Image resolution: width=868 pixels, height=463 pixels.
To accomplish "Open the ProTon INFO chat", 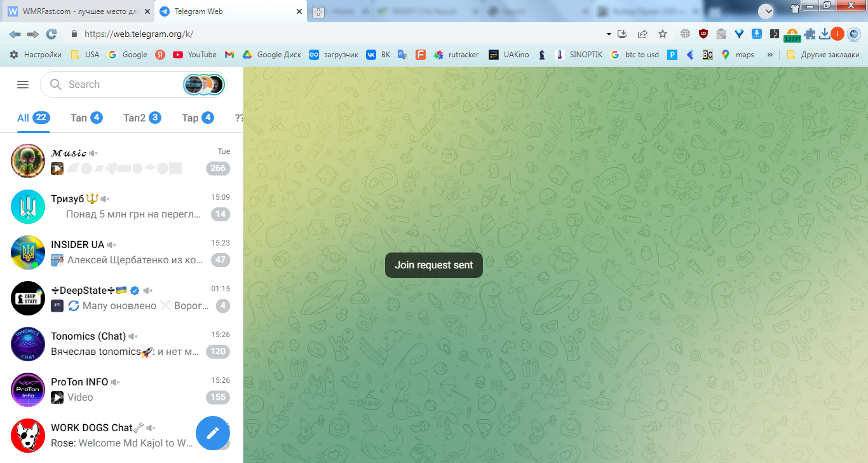I will coord(121,390).
